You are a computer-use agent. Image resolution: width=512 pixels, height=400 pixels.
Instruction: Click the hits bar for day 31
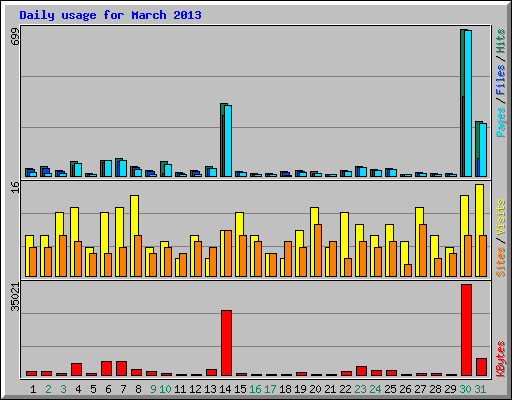[478, 149]
